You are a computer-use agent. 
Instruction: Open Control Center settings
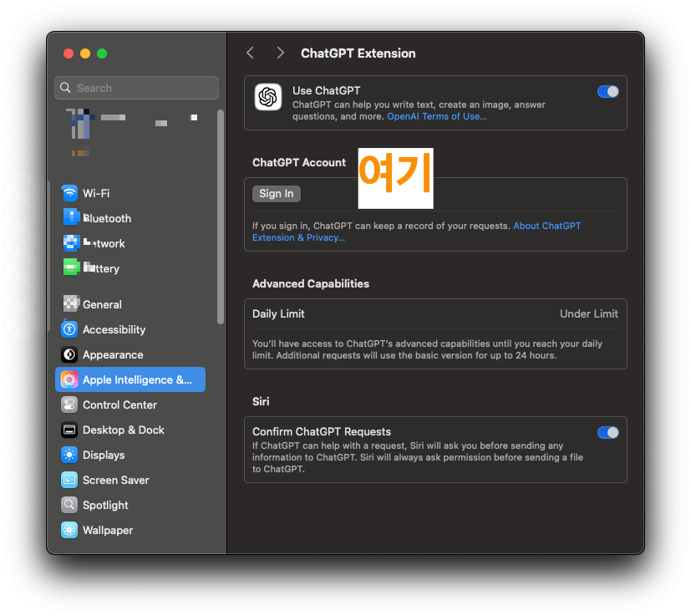pos(130,405)
